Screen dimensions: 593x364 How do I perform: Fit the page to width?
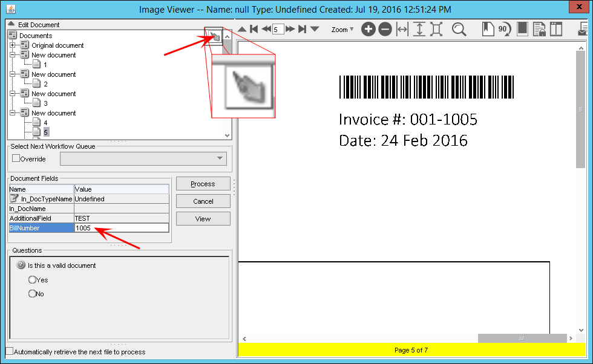point(402,29)
